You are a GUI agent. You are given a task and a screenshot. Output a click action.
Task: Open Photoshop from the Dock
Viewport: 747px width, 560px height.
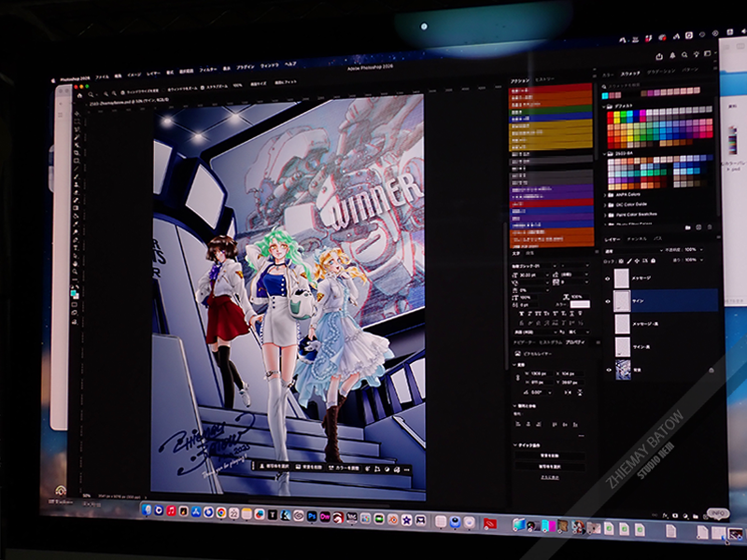[312, 516]
